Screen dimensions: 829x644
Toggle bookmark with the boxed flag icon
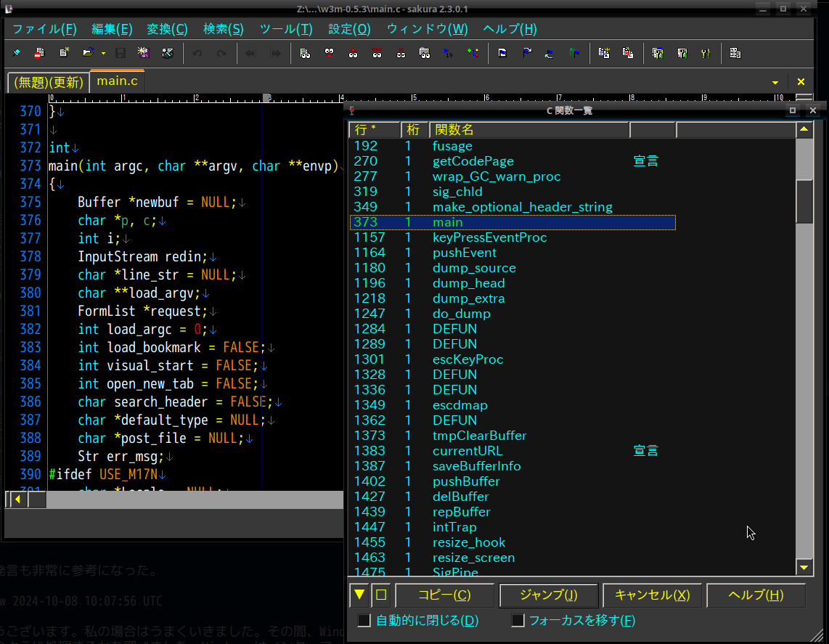pyautogui.click(x=502, y=53)
